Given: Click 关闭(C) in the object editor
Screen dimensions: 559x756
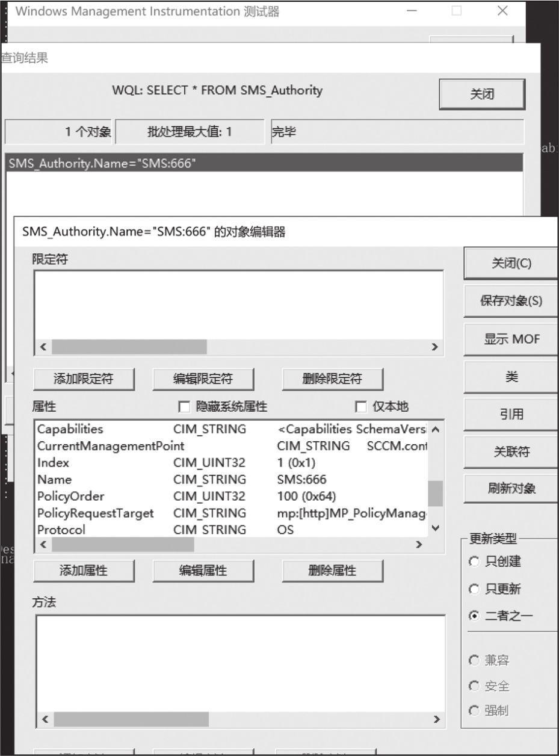Looking at the screenshot, I should (x=511, y=264).
